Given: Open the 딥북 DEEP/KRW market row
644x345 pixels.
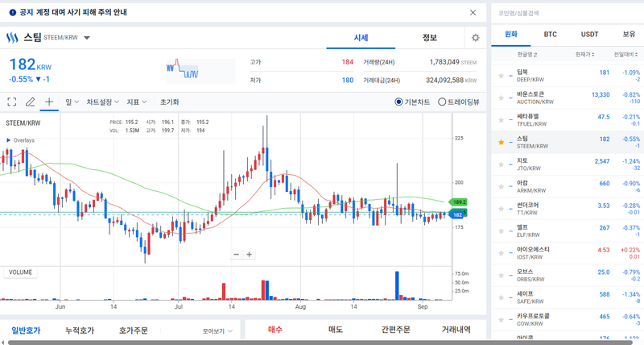Looking at the screenshot, I should point(568,76).
